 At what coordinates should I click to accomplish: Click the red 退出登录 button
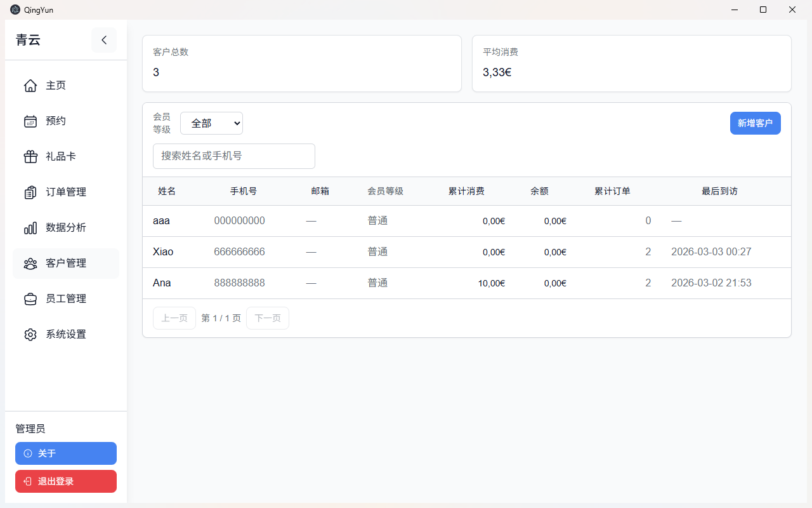66,481
